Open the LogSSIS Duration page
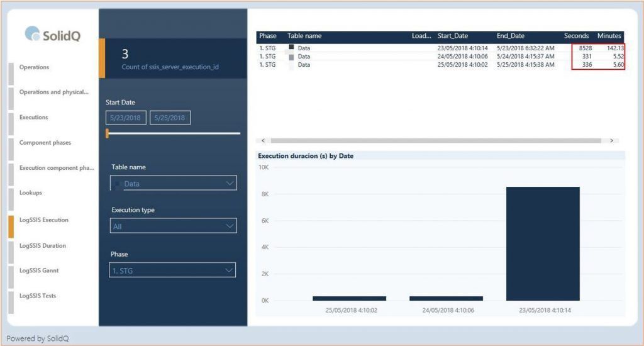This screenshot has width=644, height=346. click(42, 245)
